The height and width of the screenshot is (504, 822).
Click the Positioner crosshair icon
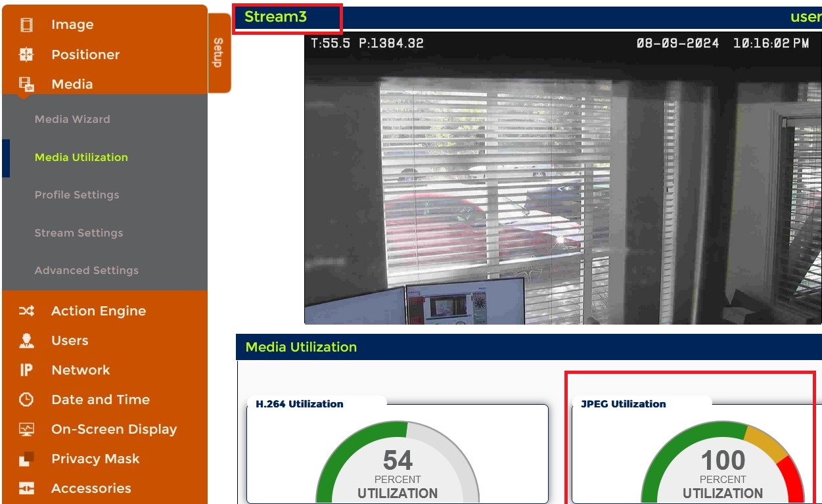(26, 55)
